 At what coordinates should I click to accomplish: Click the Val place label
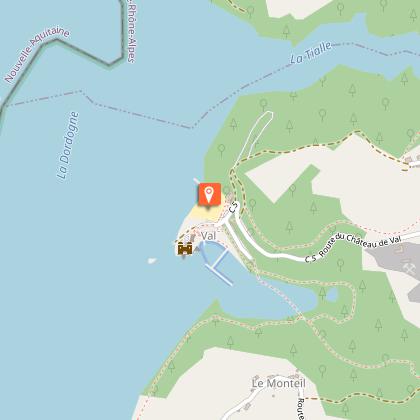pyautogui.click(x=208, y=236)
